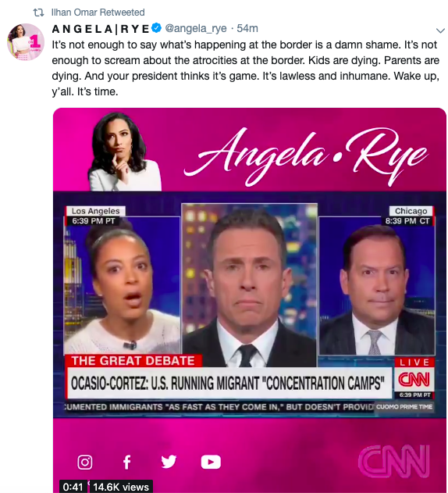The height and width of the screenshot is (493, 448).
Task: Click Angela Rye's profile avatar
Action: (26, 42)
